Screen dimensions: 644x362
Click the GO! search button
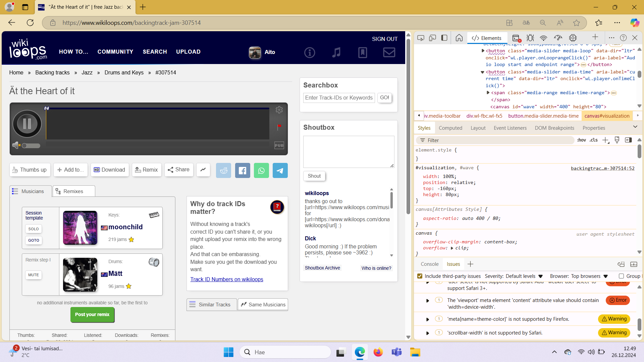pos(384,98)
